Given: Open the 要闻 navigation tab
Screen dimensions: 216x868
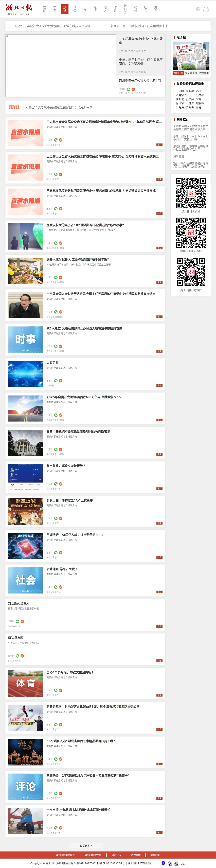Looking at the screenshot, I should [x=44, y=9].
